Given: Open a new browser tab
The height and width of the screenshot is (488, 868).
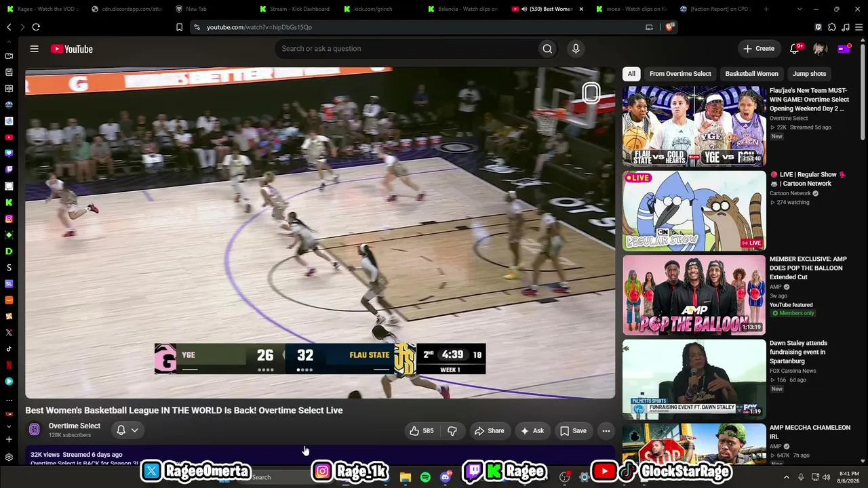Looking at the screenshot, I should point(766,9).
